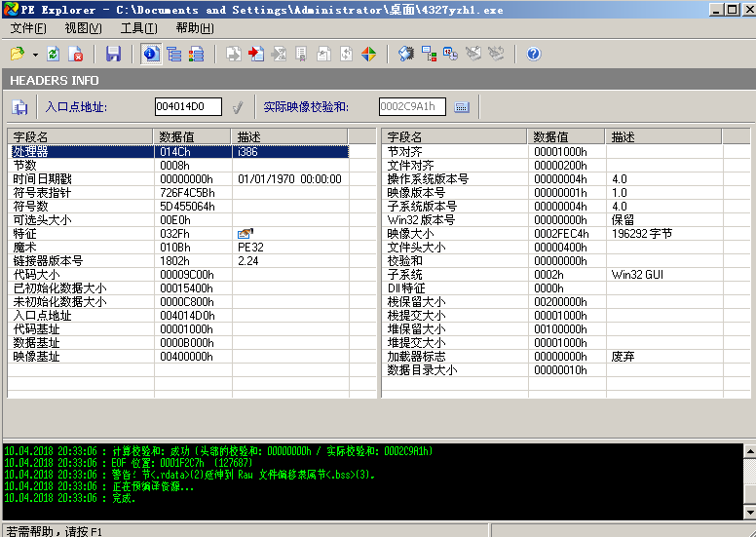Click the floppy disk save icon

click(113, 54)
